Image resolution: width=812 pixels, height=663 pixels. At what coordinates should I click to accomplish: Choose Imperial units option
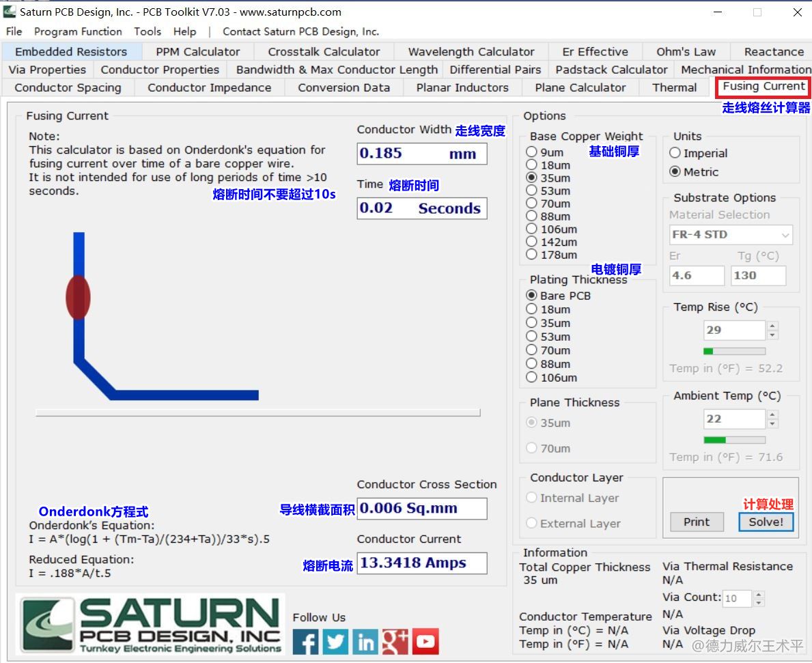click(675, 154)
